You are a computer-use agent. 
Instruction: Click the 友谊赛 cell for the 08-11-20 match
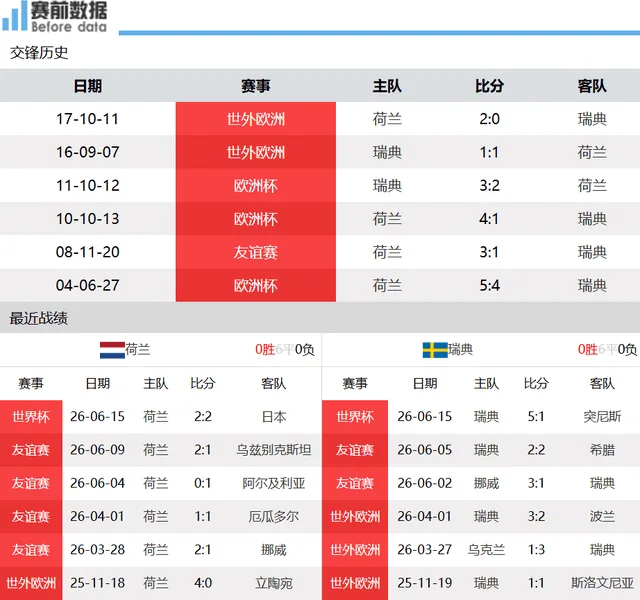[256, 252]
